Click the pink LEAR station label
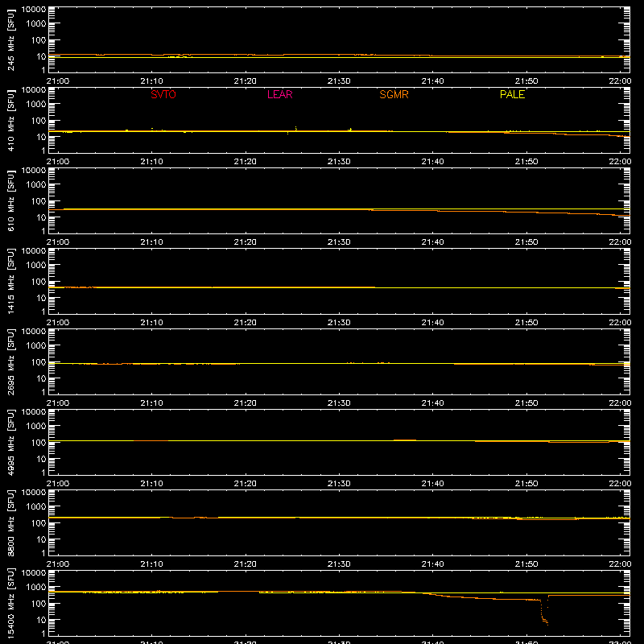The width and height of the screenshot is (644, 644). 279,94
